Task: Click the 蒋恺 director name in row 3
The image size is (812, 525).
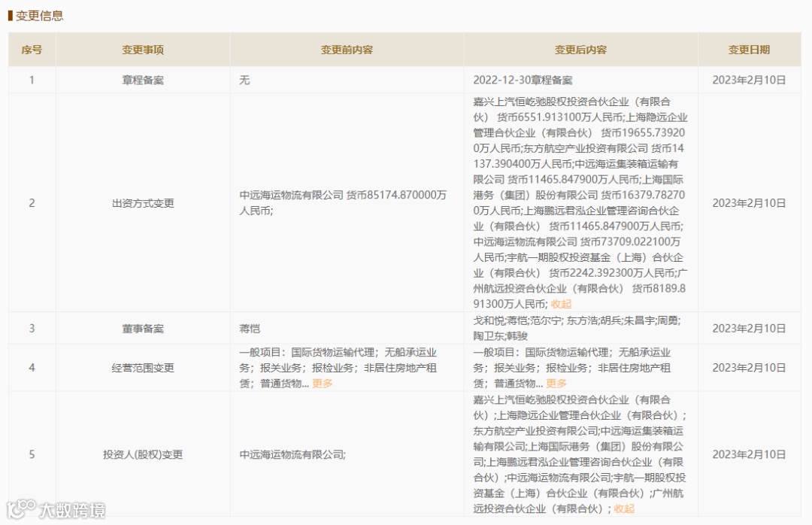Action: click(x=247, y=328)
